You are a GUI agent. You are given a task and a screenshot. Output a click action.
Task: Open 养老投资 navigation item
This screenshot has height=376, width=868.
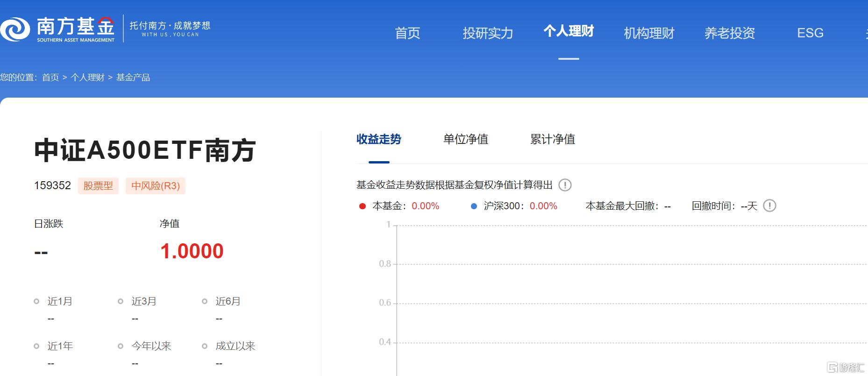[730, 33]
